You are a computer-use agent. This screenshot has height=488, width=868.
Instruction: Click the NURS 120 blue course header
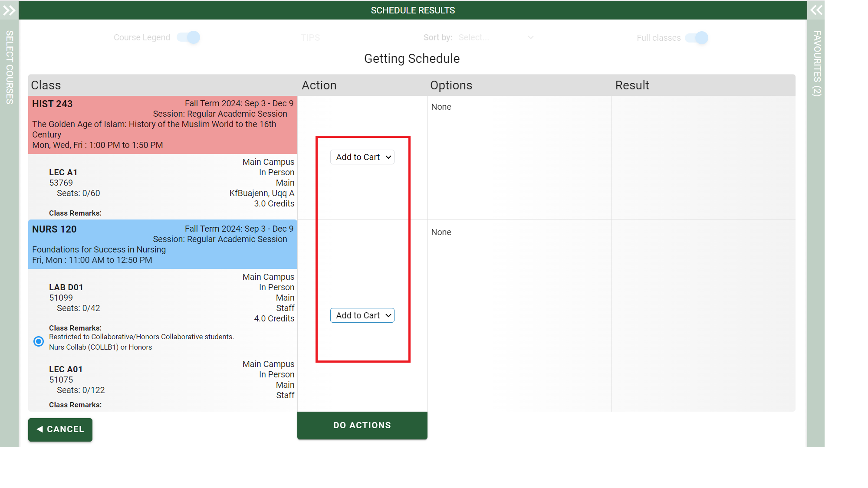point(163,244)
